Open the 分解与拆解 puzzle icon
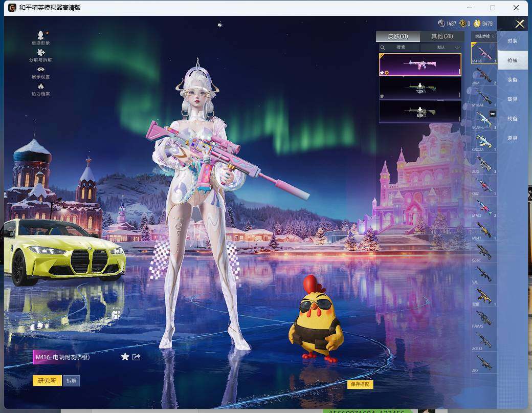Viewport: 532px width, 413px height. point(41,52)
